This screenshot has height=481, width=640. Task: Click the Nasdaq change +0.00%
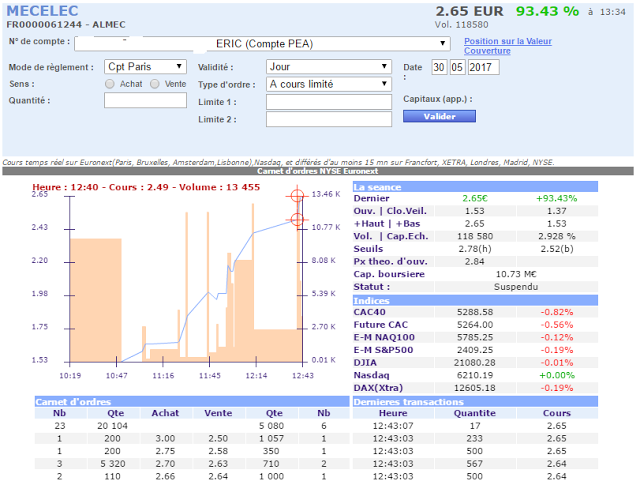[557, 376]
